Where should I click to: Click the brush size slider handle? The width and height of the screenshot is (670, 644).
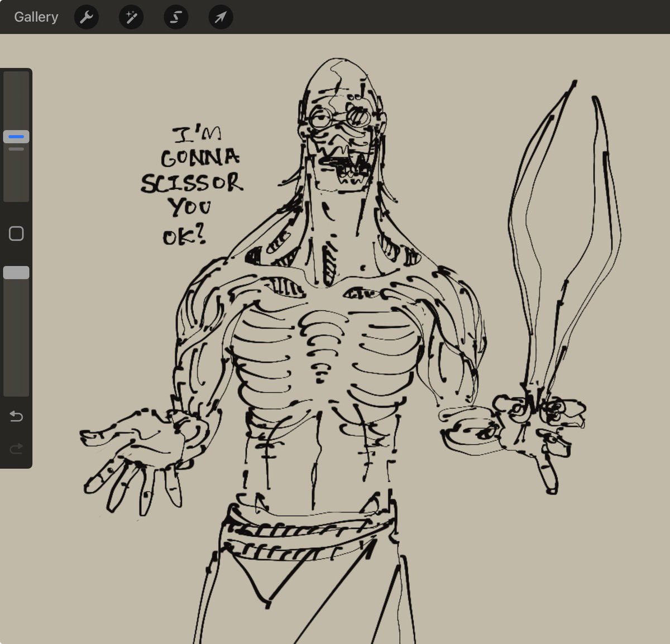pos(16,137)
